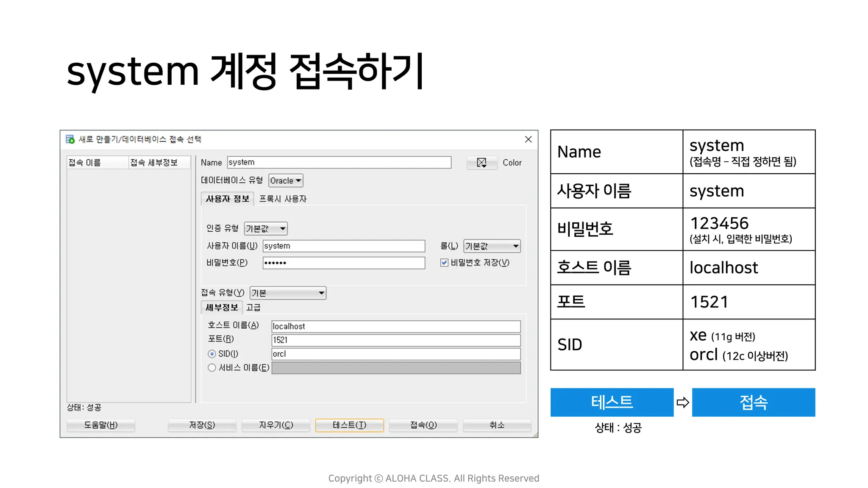
Task: Expand the connection type dropdown
Action: 288,293
